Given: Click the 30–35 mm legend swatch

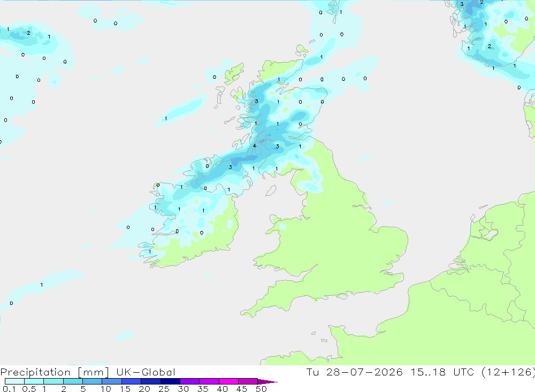Looking at the screenshot, I should coord(190,381).
